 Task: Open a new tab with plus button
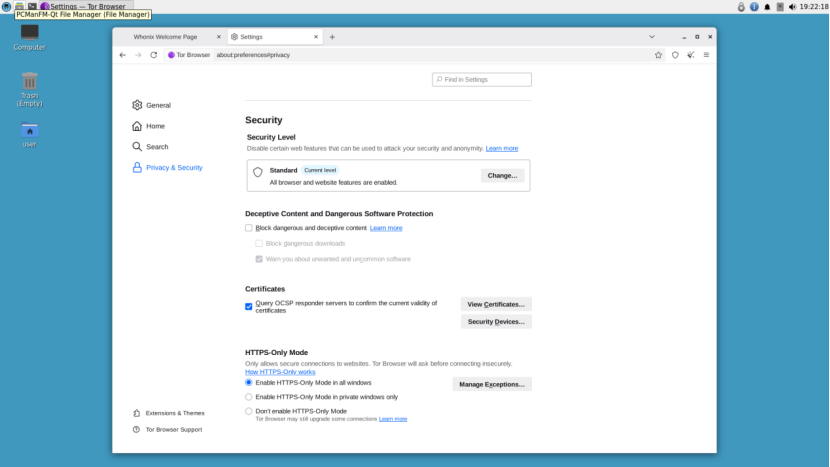pos(332,37)
